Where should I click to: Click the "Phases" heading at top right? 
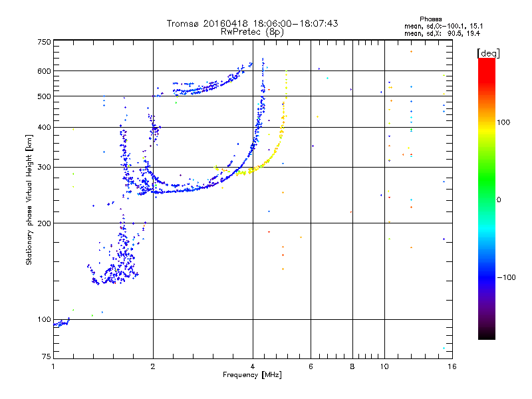pyautogui.click(x=430, y=19)
